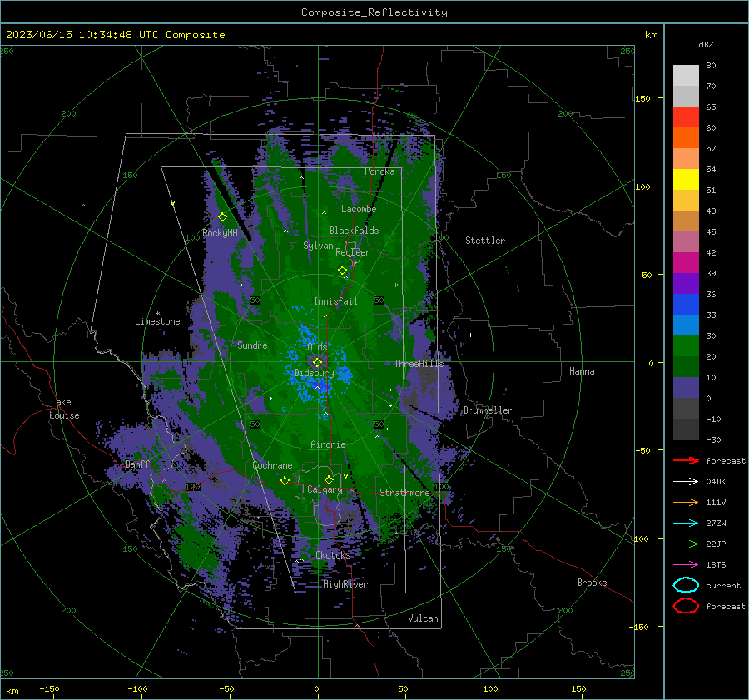The height and width of the screenshot is (700, 749).
Task: Click the Ponoka city label
Action: tap(379, 171)
